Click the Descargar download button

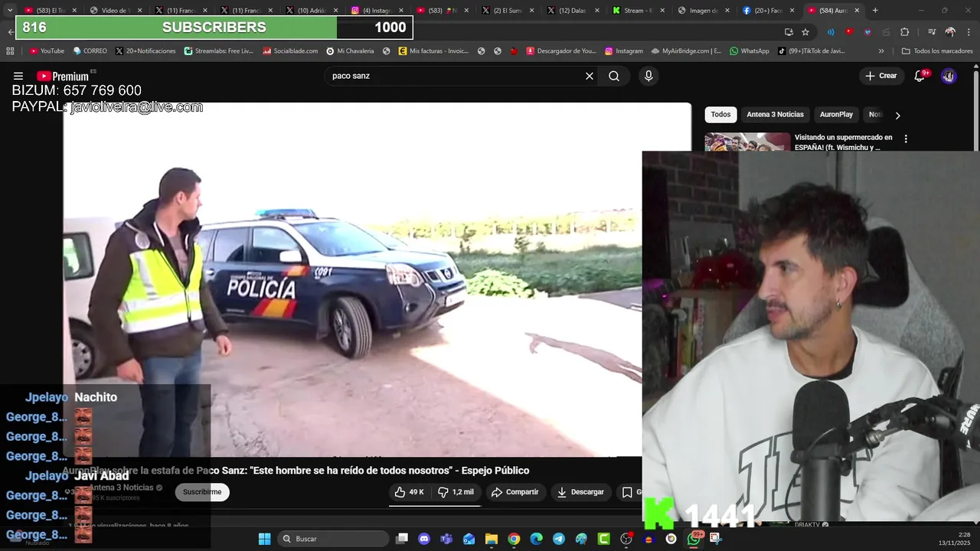pyautogui.click(x=580, y=492)
